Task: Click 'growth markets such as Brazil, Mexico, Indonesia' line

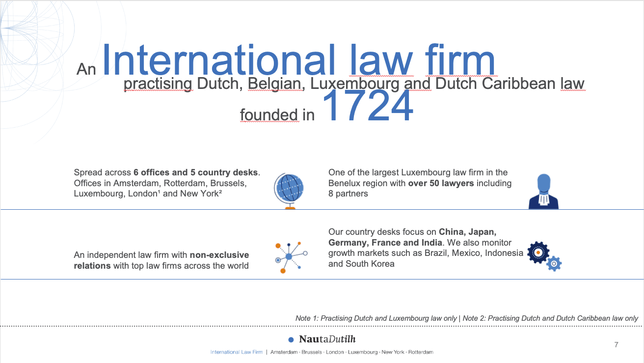Action: (426, 253)
